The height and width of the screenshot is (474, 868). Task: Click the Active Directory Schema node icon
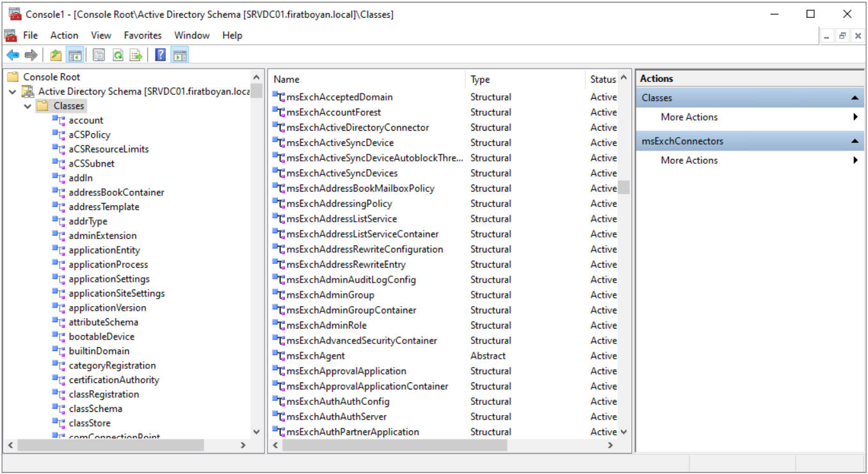click(28, 92)
